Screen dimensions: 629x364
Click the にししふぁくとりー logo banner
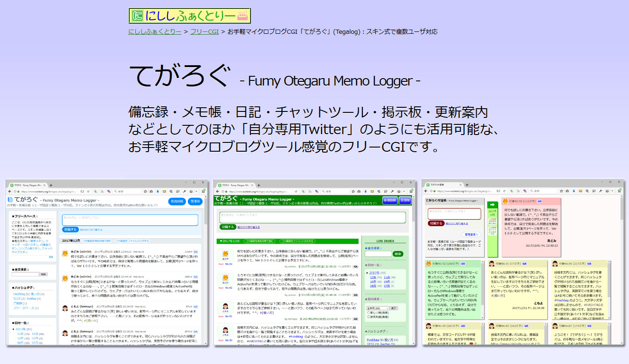(x=190, y=16)
